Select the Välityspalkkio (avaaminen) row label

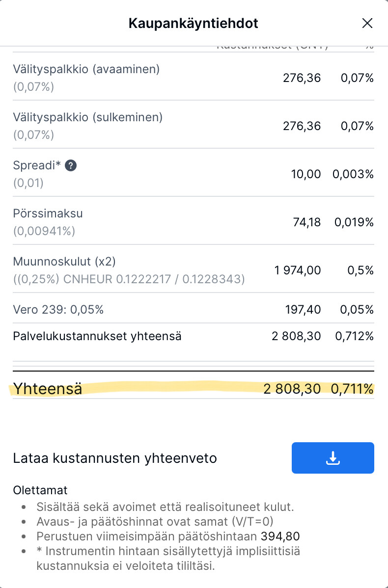pyautogui.click(x=86, y=69)
